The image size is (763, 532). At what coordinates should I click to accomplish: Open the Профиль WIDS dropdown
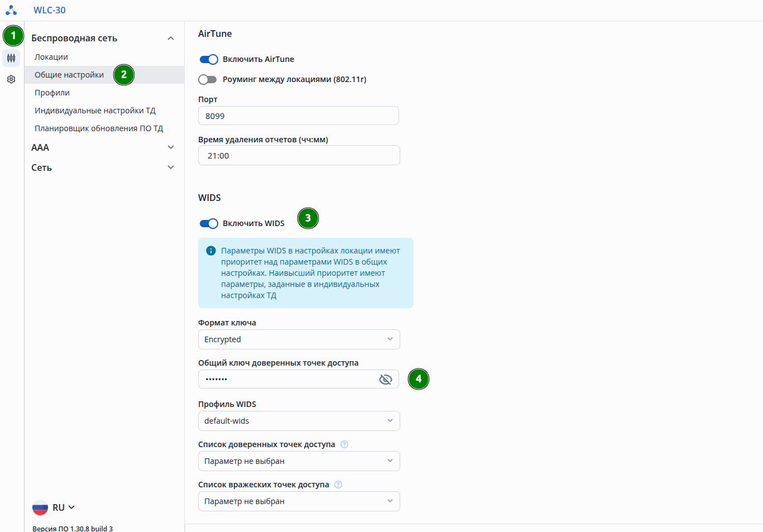tap(299, 421)
